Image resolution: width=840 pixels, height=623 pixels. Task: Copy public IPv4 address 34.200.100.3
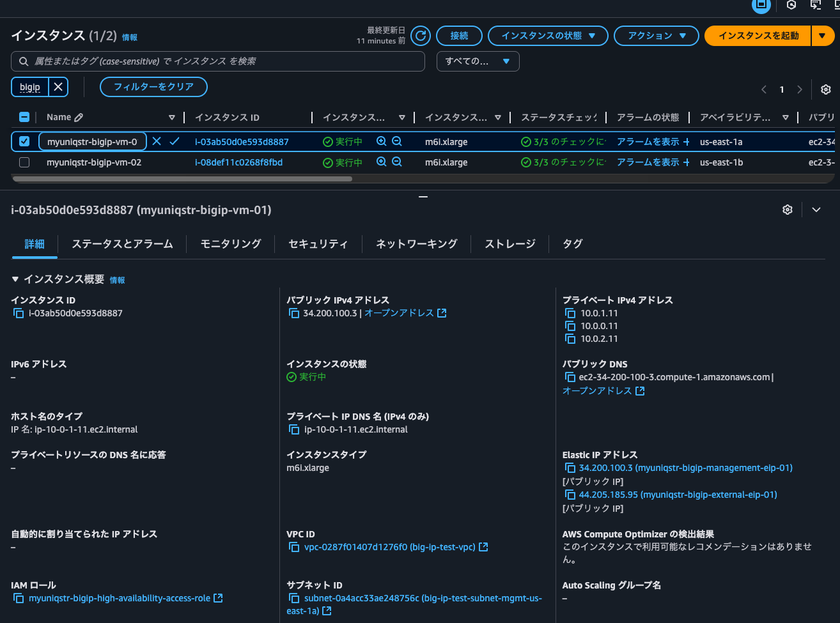[294, 313]
